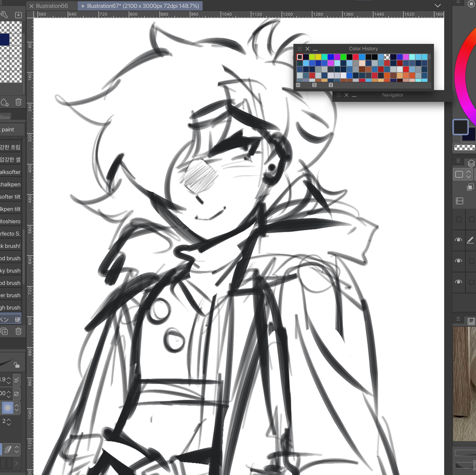Select the highlighted anti-aliasing level option
This screenshot has width=476, height=475.
tap(7, 408)
